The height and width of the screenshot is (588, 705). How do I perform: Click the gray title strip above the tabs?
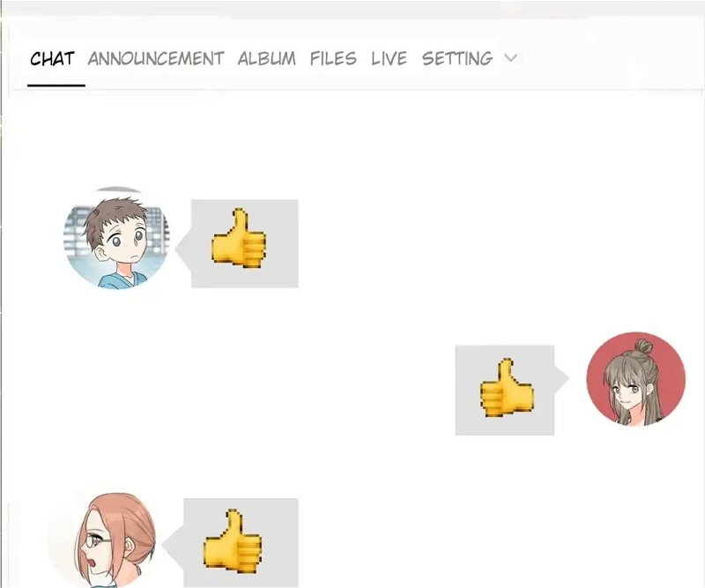point(352,9)
